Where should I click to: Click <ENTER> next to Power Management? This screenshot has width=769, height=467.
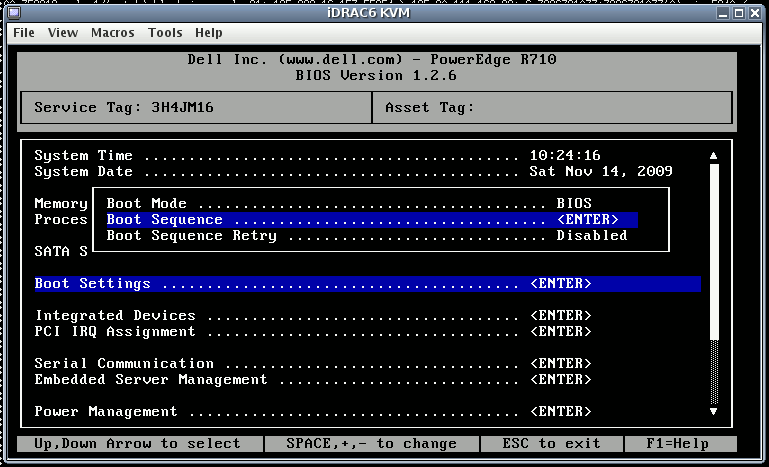[561, 412]
